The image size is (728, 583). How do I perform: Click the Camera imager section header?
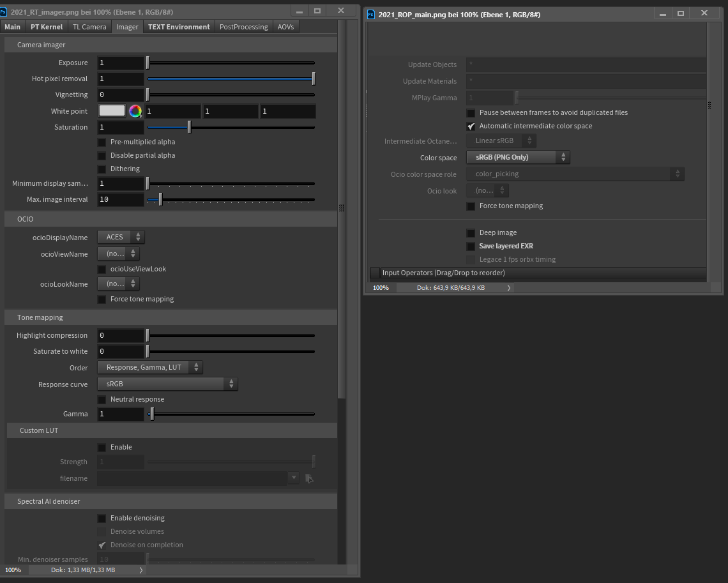(x=171, y=45)
